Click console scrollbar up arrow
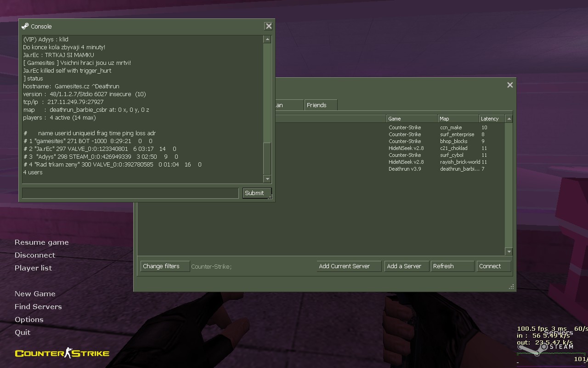Viewport: 588px width, 368px height. (267, 39)
